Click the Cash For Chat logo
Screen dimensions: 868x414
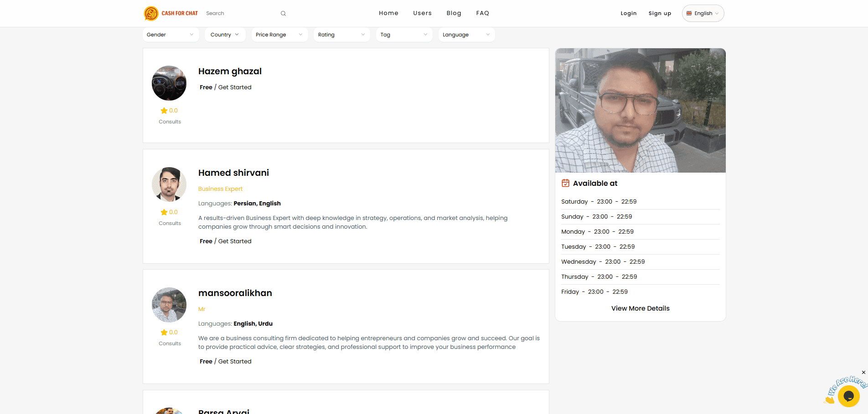[171, 13]
